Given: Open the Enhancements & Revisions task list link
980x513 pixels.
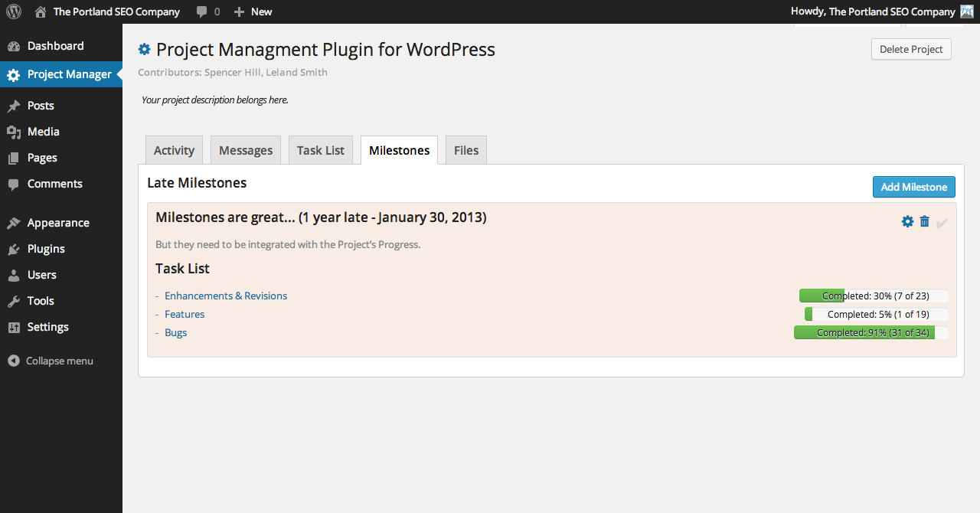Looking at the screenshot, I should tap(226, 296).
